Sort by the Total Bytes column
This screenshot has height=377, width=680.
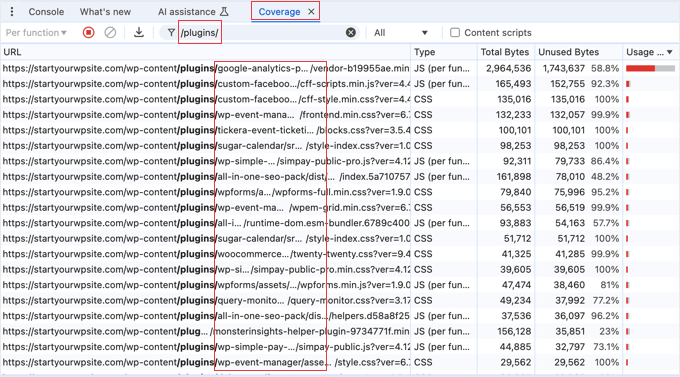(506, 52)
